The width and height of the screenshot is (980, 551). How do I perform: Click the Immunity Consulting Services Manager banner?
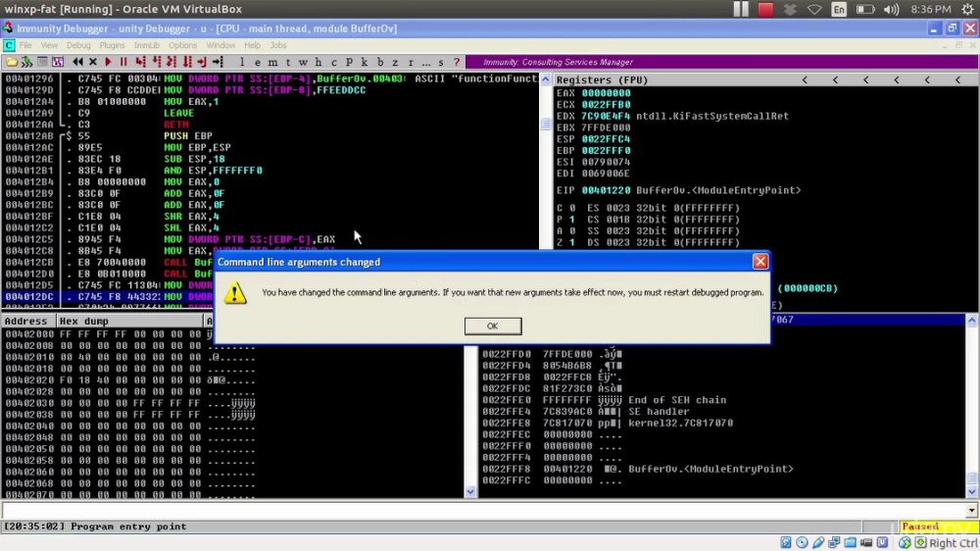pyautogui.click(x=722, y=62)
